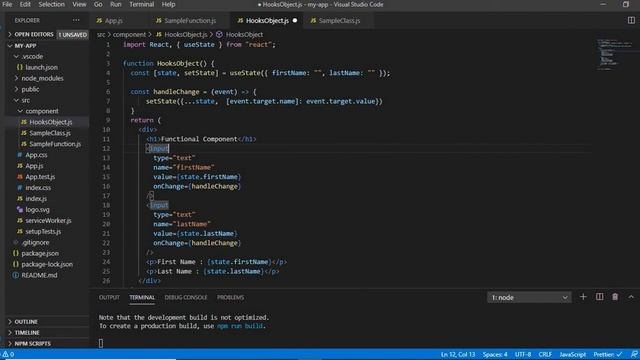
Task: Open the Terminal menu
Action: [x=142, y=4]
